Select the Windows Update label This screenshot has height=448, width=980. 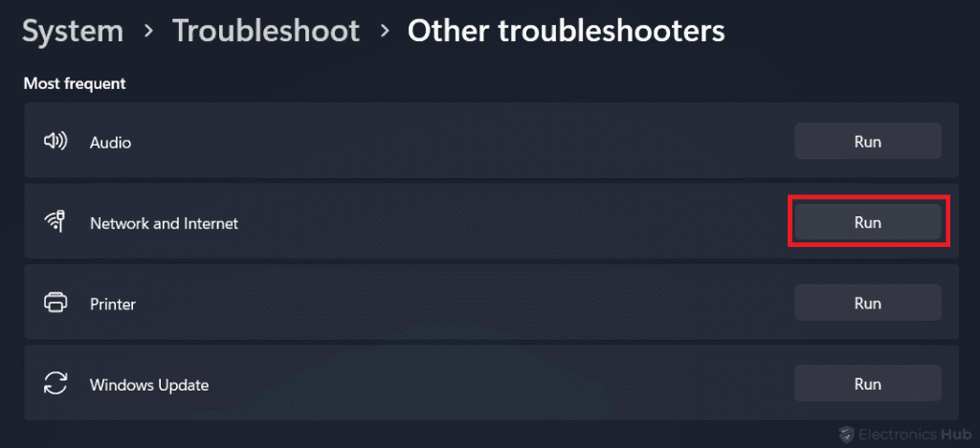tap(149, 386)
